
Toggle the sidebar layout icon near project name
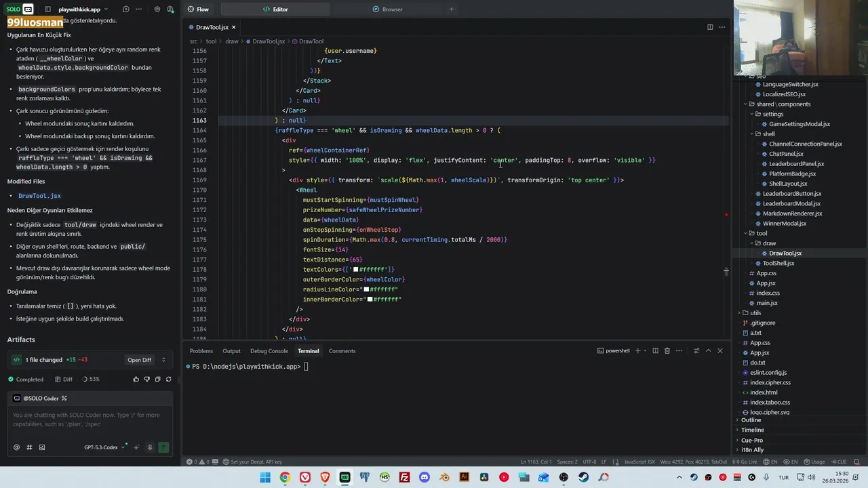point(47,9)
